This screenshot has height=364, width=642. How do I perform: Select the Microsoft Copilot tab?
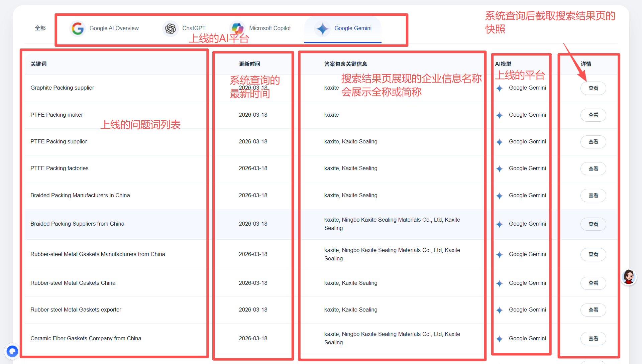[x=270, y=28]
